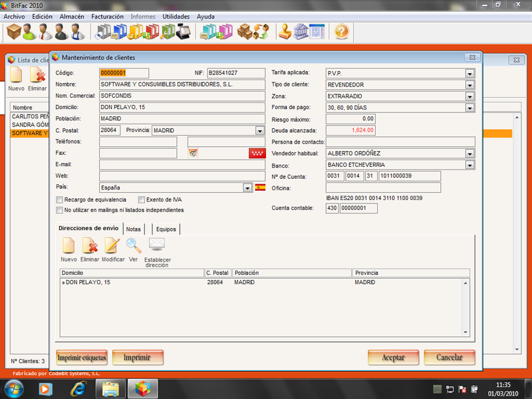Open the yellow binders toolbar icon
This screenshot has width=532, height=399.
point(136,31)
